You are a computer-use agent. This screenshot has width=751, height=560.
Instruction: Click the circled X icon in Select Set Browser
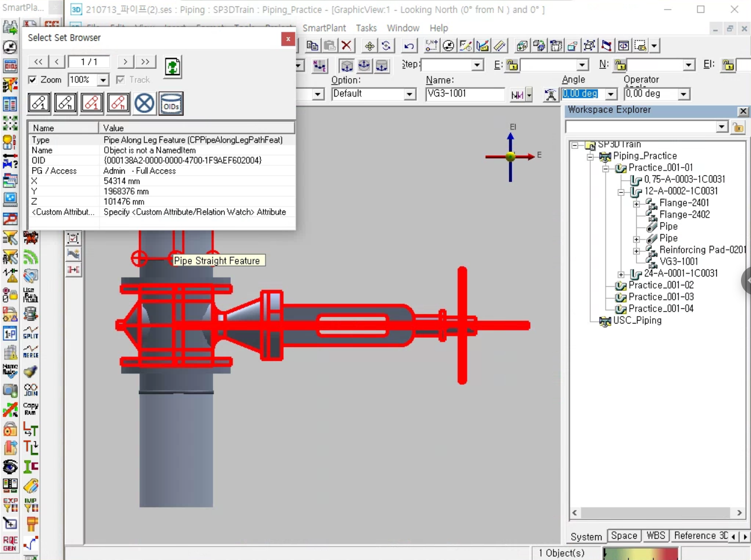(144, 103)
